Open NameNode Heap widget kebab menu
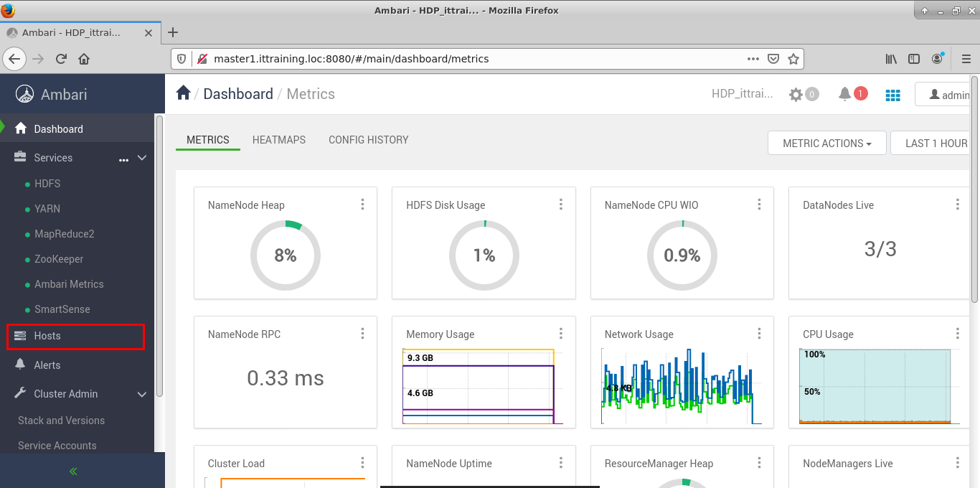Viewport: 980px width, 488px height. click(x=363, y=205)
